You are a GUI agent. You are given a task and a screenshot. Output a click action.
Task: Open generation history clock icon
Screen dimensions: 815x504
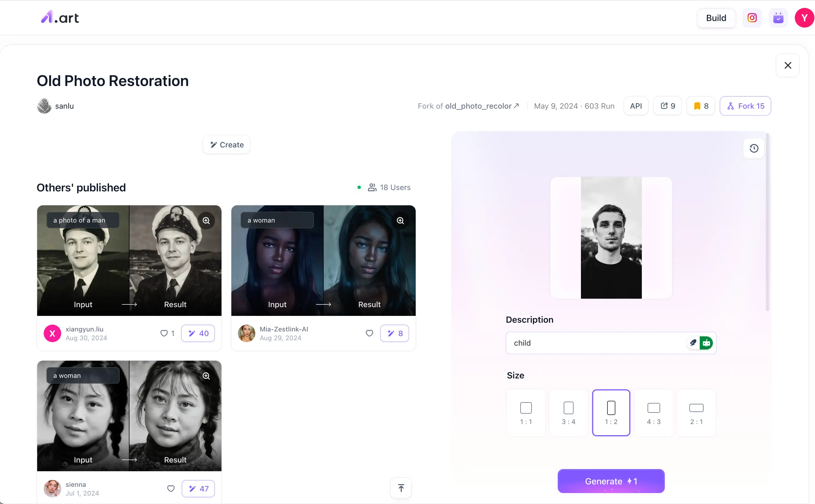(x=754, y=148)
